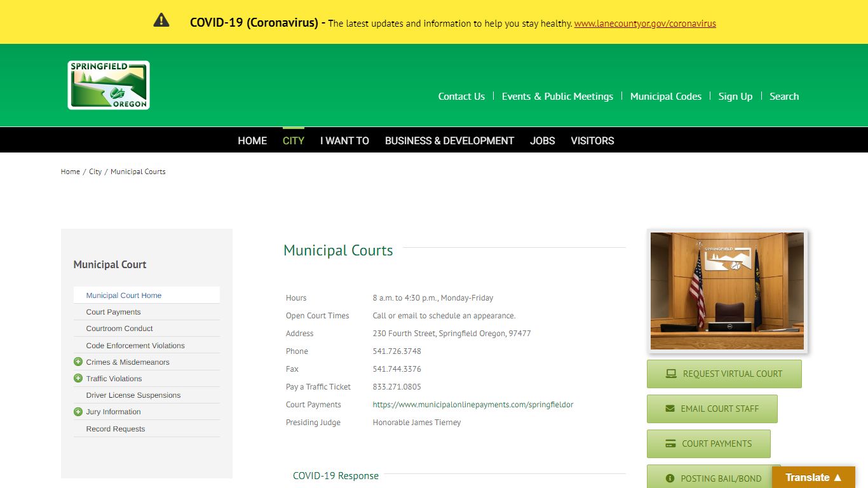Click phone number 541.726.3748
Viewport: 868px width, 488px height.
(x=397, y=351)
